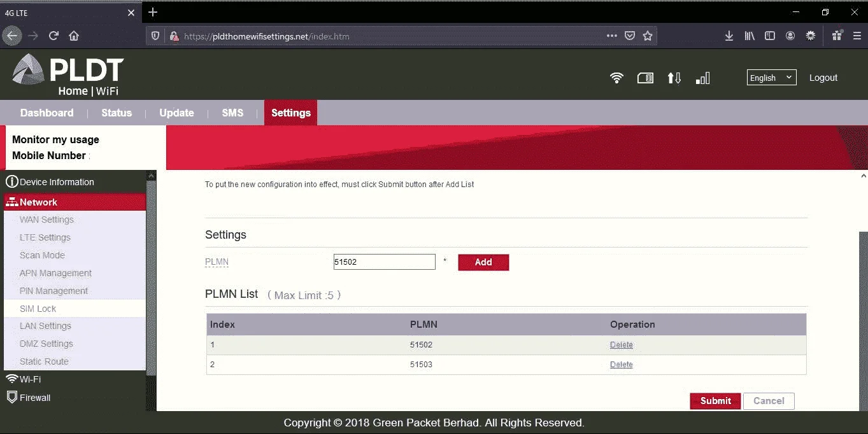This screenshot has height=434, width=868.
Task: Click the PLMN column header
Action: click(423, 325)
